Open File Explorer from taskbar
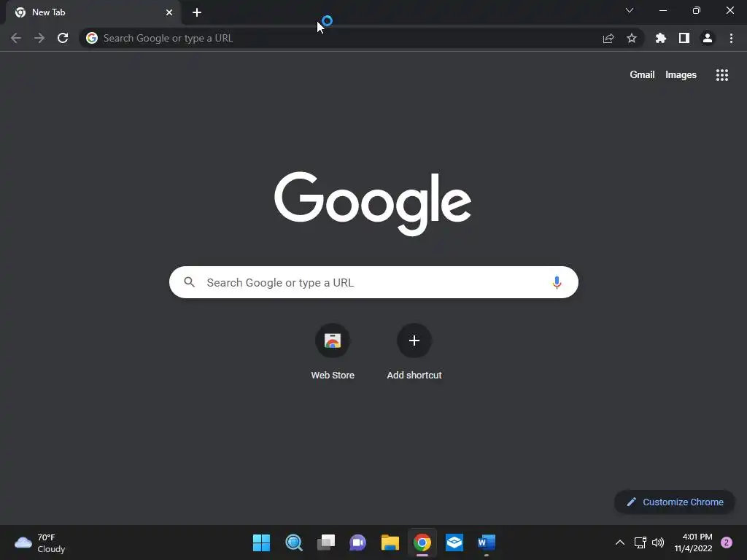747x560 pixels. coord(390,542)
